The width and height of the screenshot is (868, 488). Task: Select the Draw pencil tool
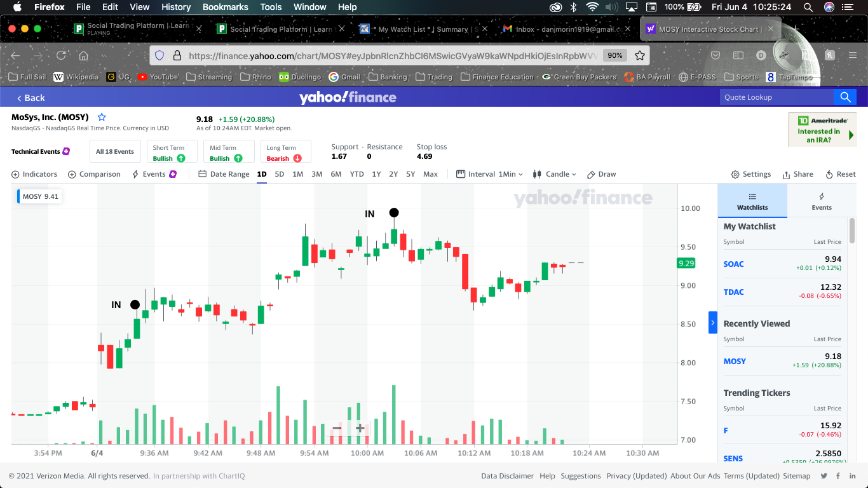pos(601,174)
